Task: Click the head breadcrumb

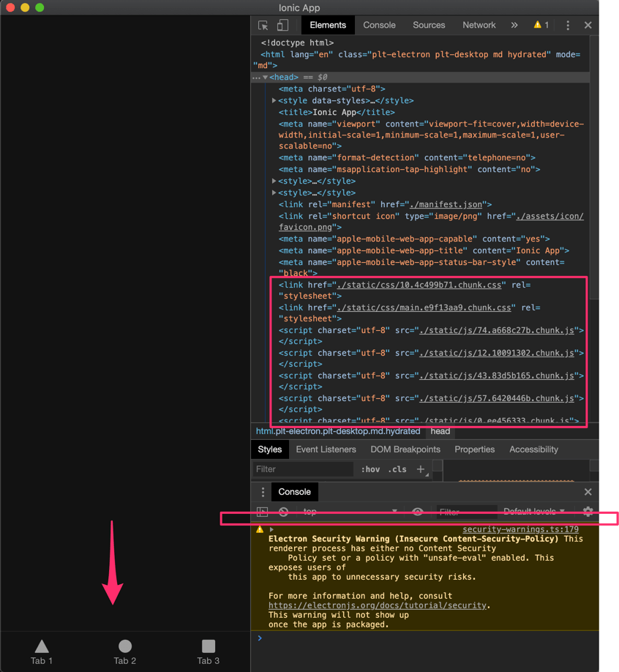Action: [x=440, y=431]
